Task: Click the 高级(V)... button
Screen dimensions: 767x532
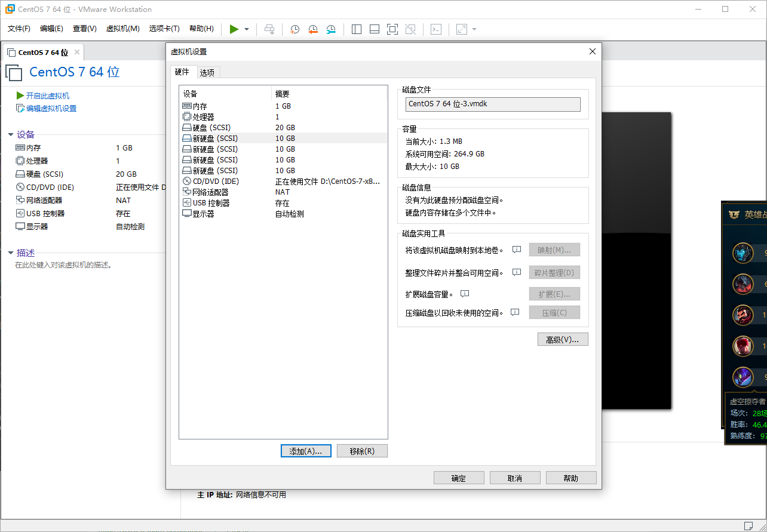Action: (563, 339)
